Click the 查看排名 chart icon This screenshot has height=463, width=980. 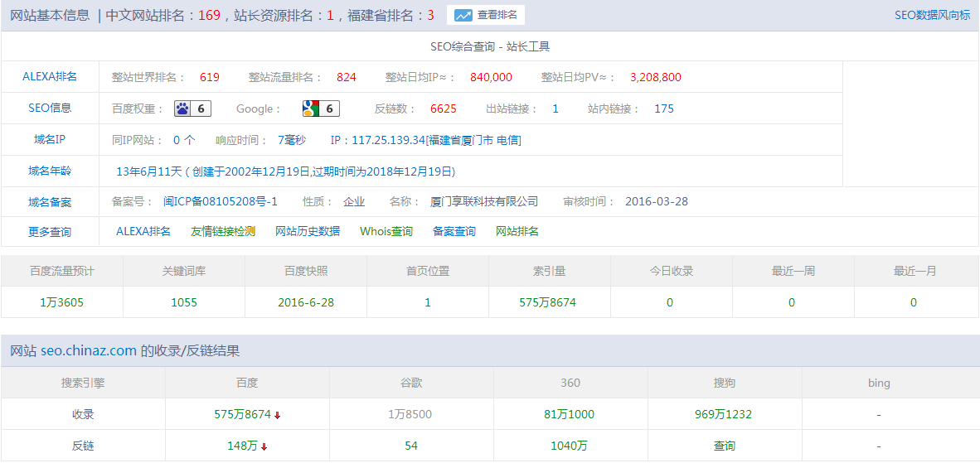pos(463,16)
